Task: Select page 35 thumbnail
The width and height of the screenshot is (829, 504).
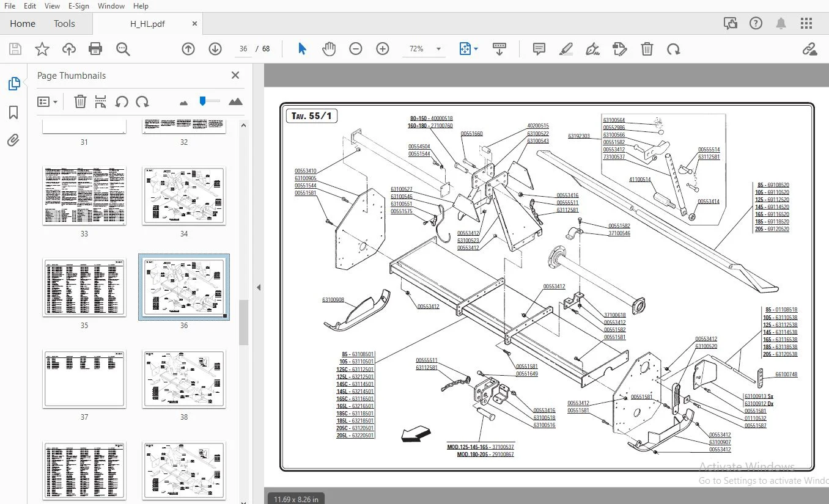Action: click(x=84, y=287)
